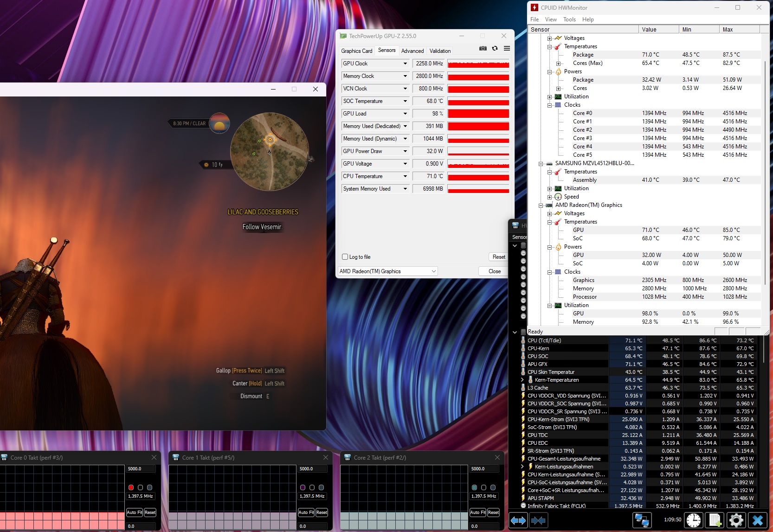Click the flame icon next to GPU Powers
The width and height of the screenshot is (773, 532).
(558, 247)
